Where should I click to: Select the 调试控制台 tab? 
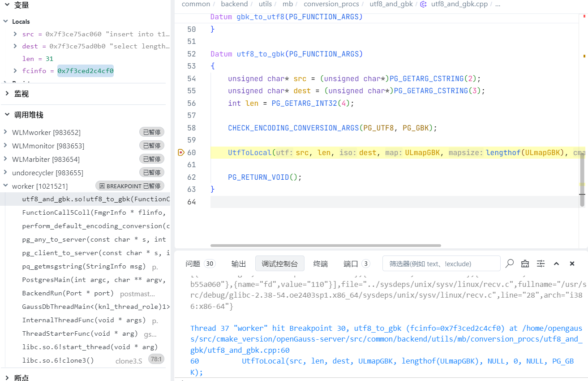tap(279, 264)
